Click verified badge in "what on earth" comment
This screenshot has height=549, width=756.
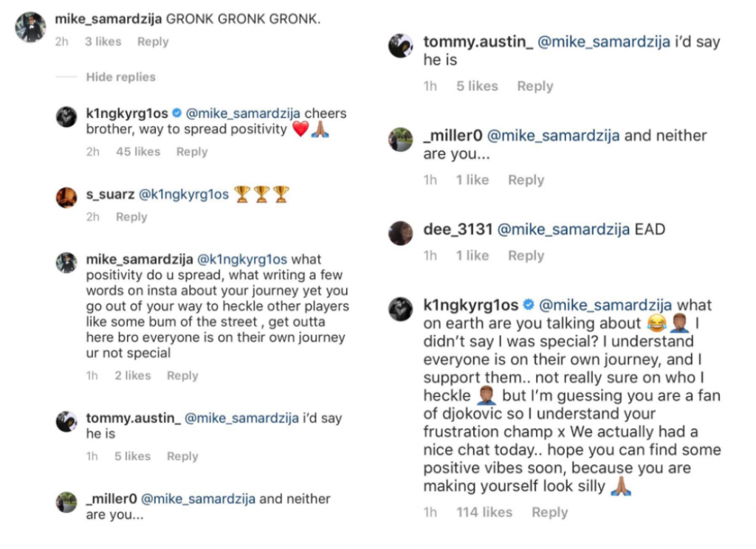tap(529, 305)
